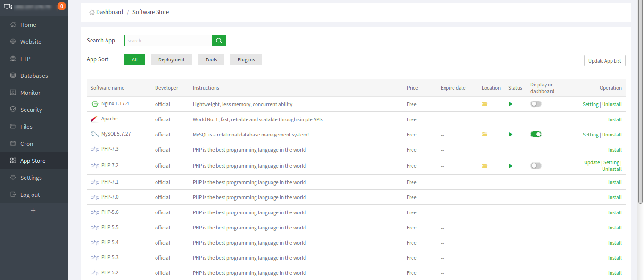Select the Tools category filter
Screen dimensions: 644x280
point(211,59)
